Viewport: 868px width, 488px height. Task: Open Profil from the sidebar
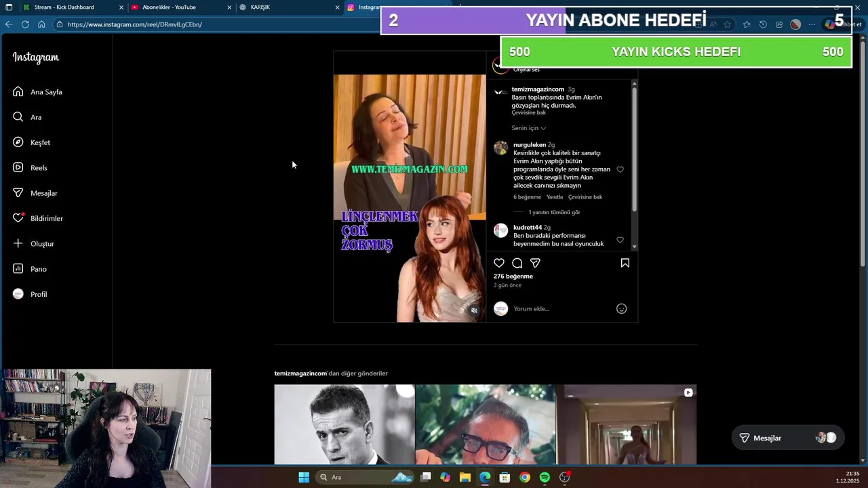29,294
